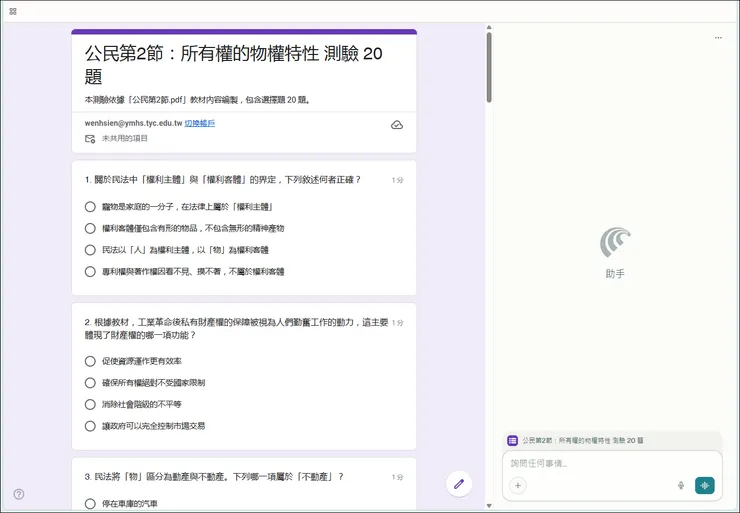Click the microphone voice input icon
The width and height of the screenshot is (740, 513).
click(x=681, y=485)
